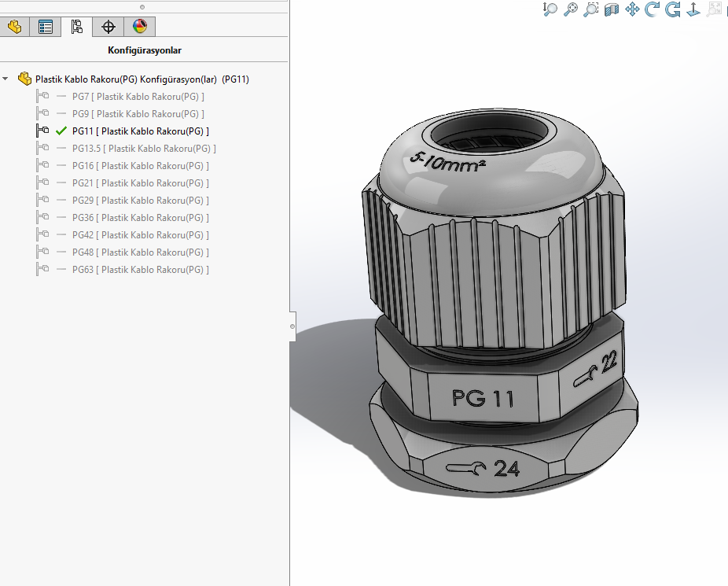This screenshot has width=728, height=586.
Task: Select the PG63 configuration
Action: click(140, 270)
